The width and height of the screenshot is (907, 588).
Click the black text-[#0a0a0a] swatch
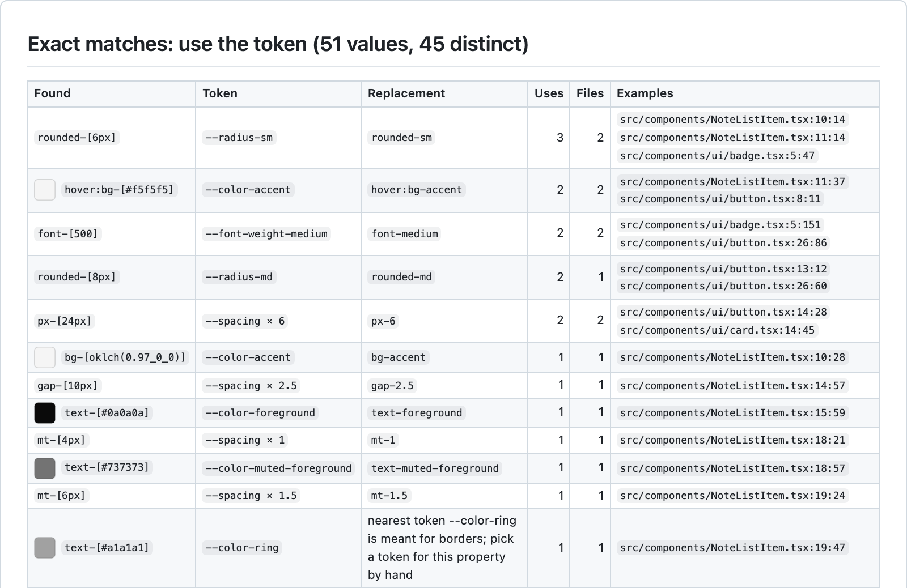point(45,413)
